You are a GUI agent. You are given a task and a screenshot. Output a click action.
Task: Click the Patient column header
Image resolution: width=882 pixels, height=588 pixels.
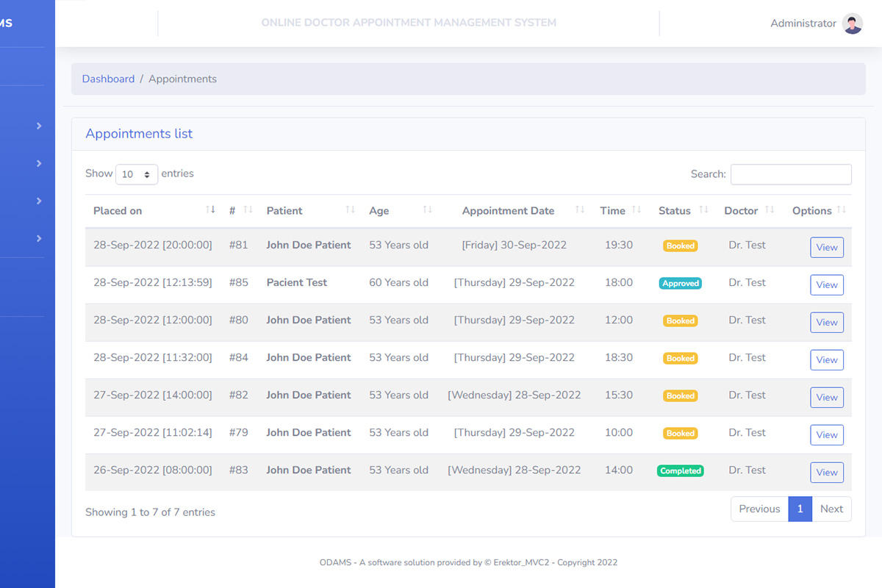(x=284, y=211)
